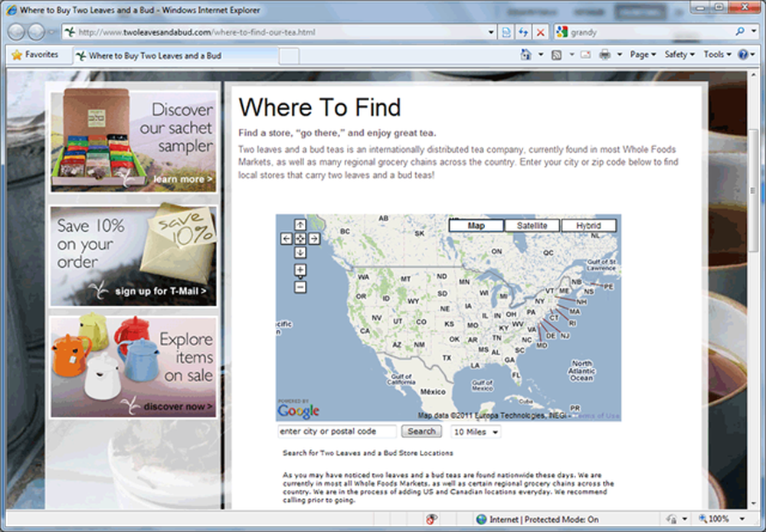Click the Search button under the map
This screenshot has height=532, width=766.
coord(421,432)
